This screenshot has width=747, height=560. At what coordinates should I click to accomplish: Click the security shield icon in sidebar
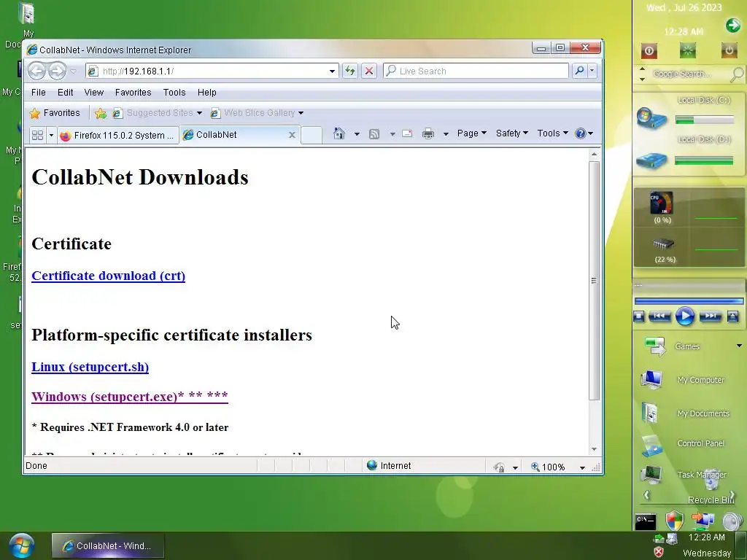pyautogui.click(x=674, y=521)
